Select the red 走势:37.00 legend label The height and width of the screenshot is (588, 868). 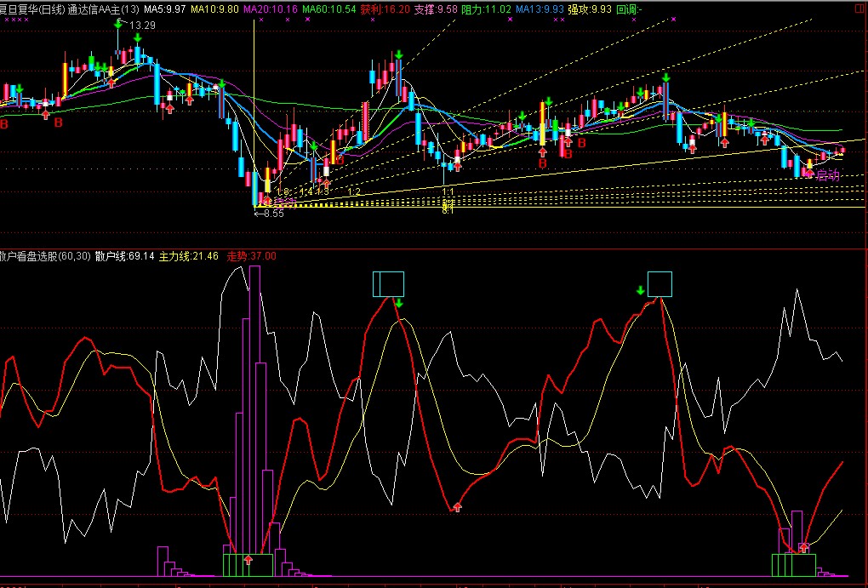click(x=251, y=255)
